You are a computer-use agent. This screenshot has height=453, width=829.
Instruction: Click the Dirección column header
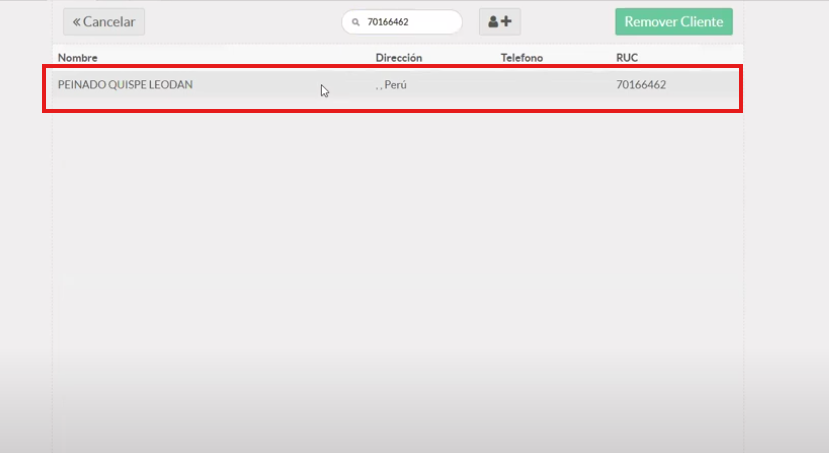click(399, 58)
